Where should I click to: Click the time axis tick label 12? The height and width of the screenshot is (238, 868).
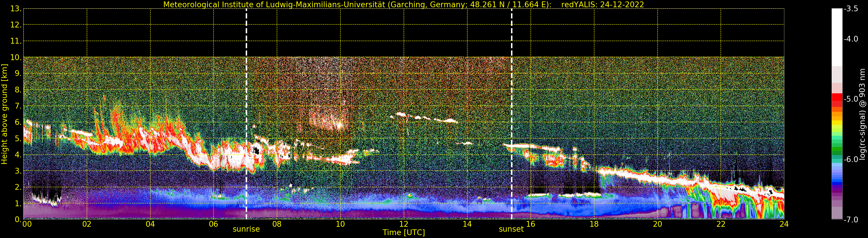tap(404, 224)
